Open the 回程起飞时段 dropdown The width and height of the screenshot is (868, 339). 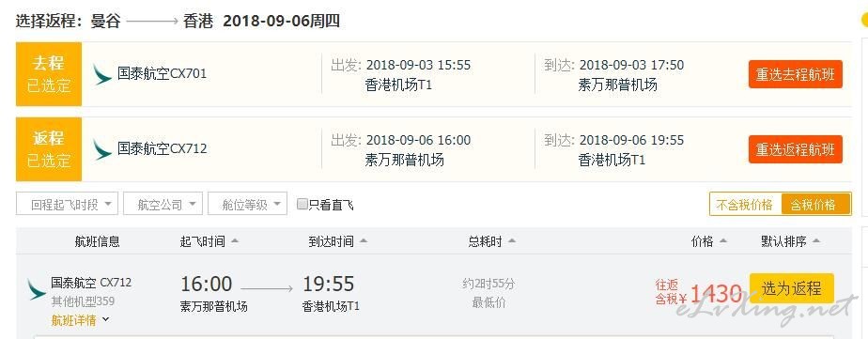(x=67, y=204)
